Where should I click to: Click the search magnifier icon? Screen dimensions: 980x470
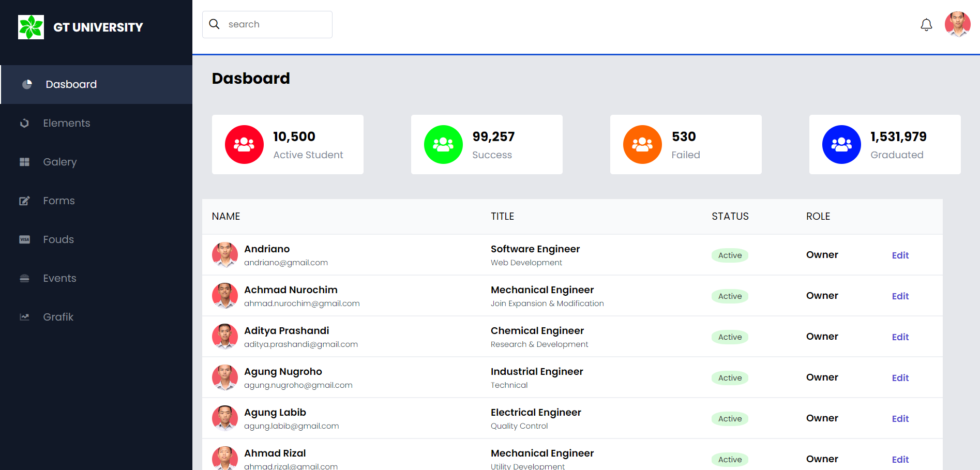click(214, 24)
